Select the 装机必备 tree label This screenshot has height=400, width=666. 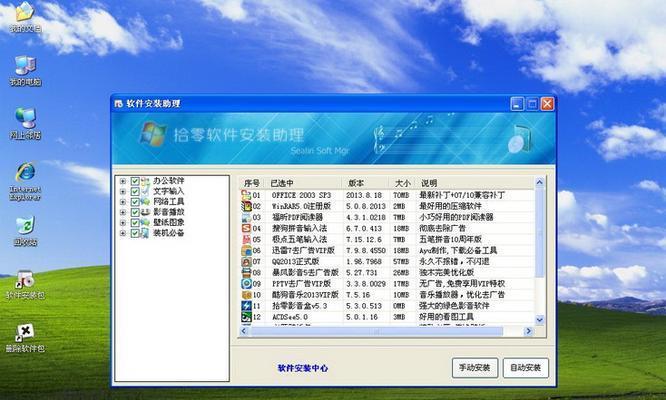169,233
